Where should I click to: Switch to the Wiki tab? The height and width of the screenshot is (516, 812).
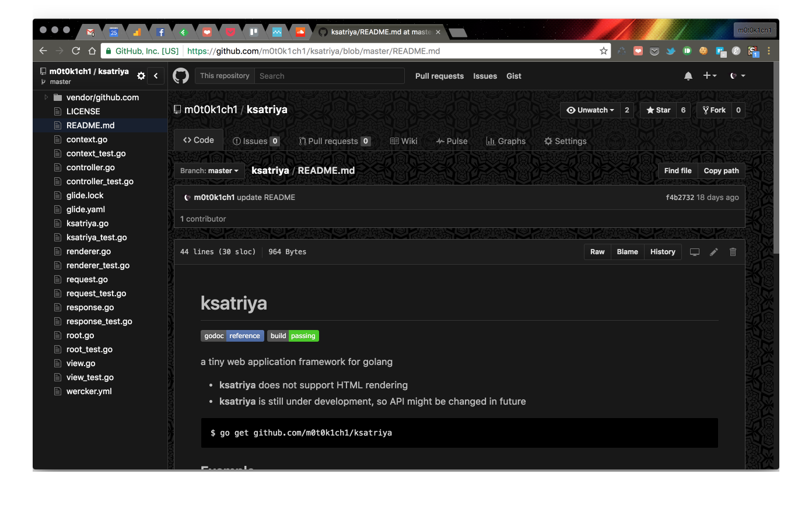click(x=404, y=141)
